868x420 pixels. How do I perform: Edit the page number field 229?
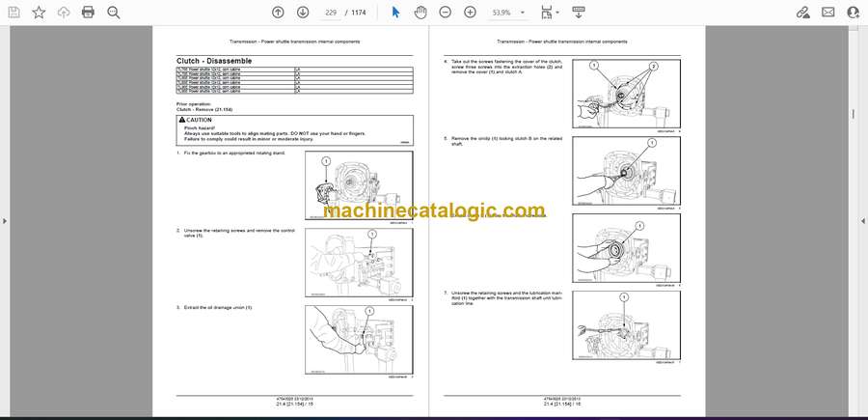pyautogui.click(x=331, y=13)
